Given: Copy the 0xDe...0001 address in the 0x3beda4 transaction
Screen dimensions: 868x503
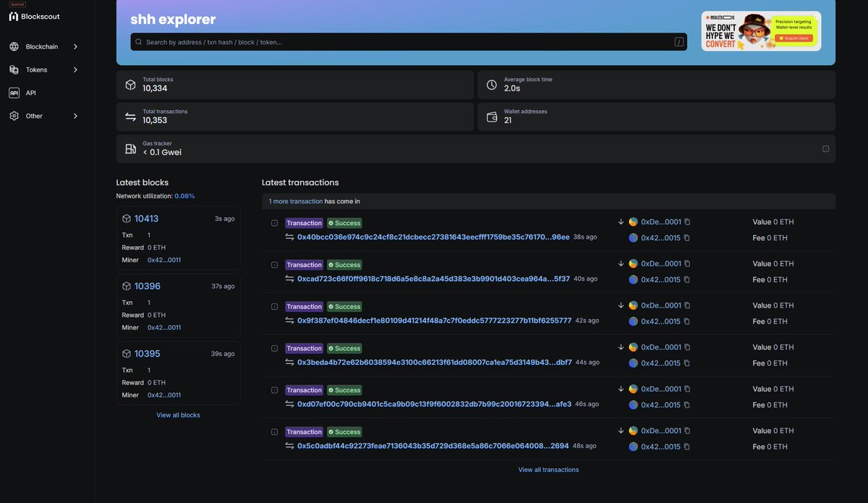Looking at the screenshot, I should tap(687, 347).
